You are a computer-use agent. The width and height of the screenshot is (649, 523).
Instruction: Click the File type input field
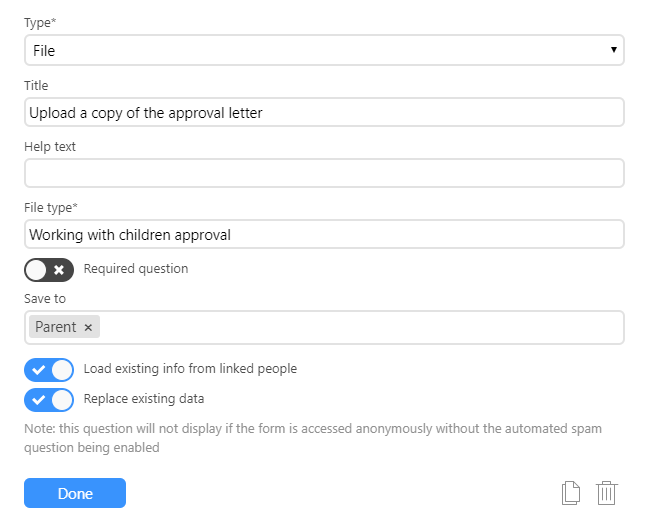324,234
